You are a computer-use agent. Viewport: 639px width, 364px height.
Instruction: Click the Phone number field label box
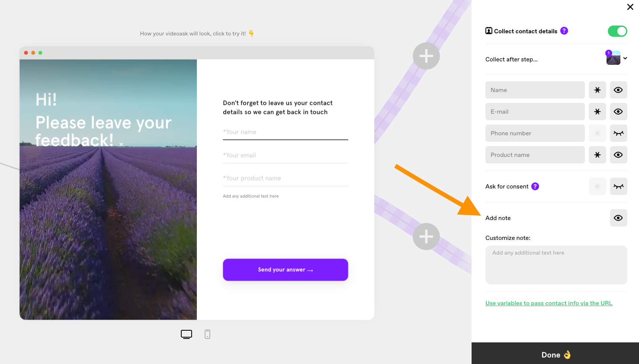pos(535,133)
